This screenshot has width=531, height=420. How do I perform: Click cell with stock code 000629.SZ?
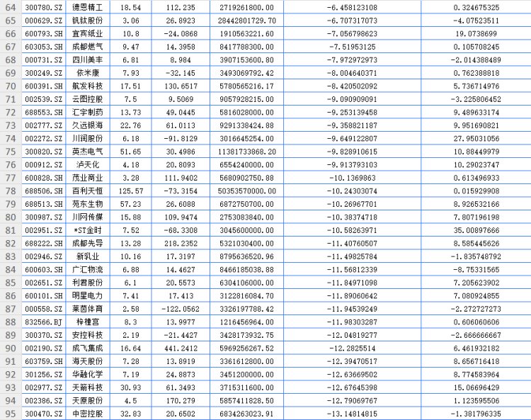(x=44, y=21)
